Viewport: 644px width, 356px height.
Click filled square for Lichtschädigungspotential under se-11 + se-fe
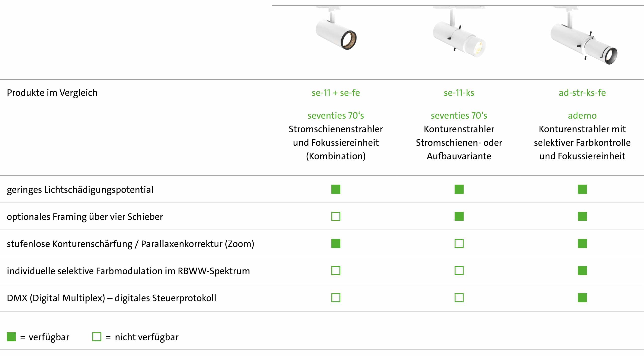coord(336,189)
